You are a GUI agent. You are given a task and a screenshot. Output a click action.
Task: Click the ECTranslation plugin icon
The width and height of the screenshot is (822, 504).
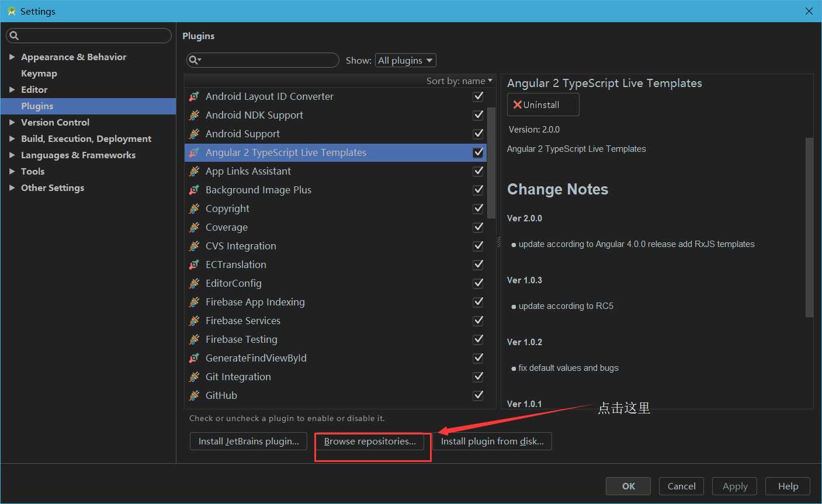pyautogui.click(x=195, y=265)
